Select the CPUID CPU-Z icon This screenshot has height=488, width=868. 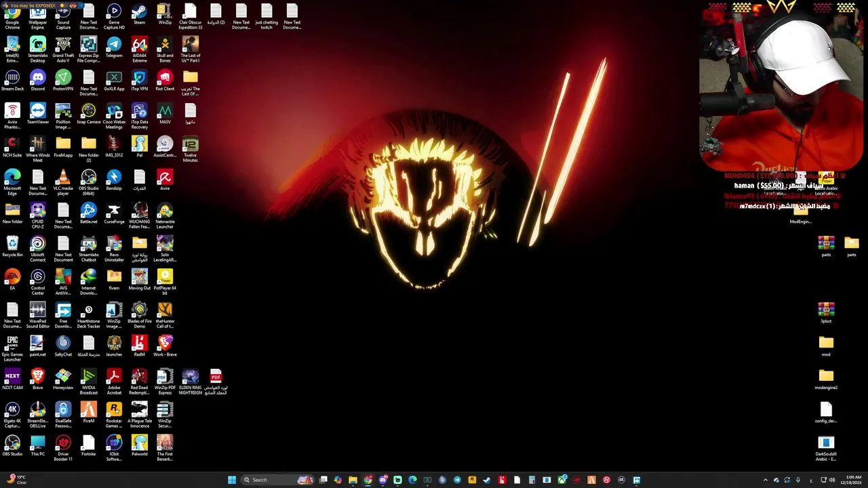pos(38,216)
